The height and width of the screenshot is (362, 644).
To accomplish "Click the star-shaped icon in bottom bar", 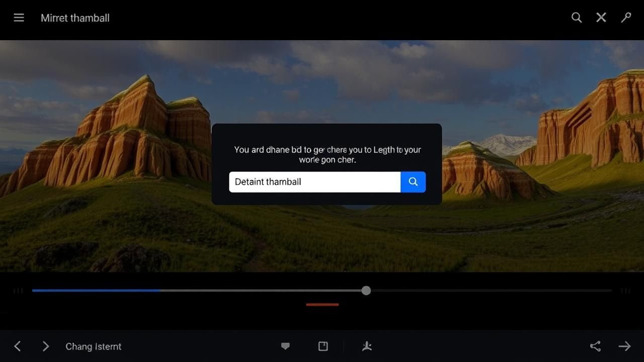I will (367, 346).
